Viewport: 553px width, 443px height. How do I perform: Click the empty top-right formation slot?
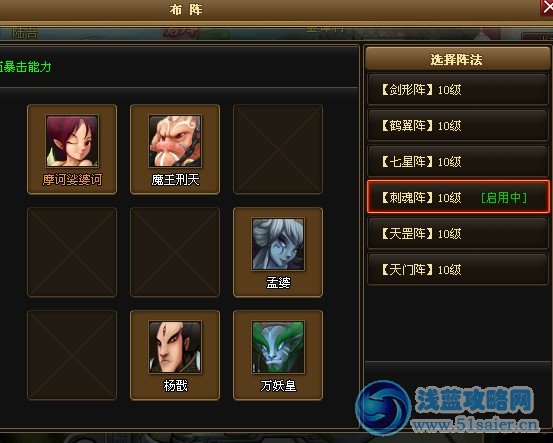278,149
